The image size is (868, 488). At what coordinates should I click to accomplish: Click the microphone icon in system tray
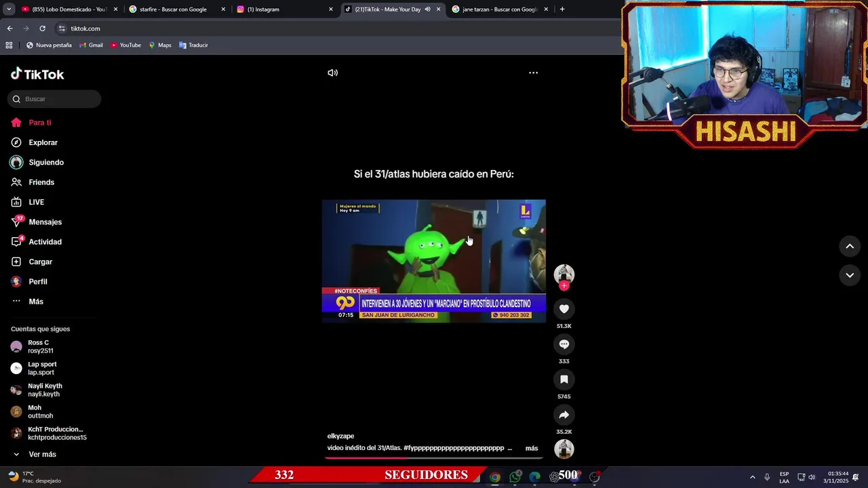tap(767, 477)
